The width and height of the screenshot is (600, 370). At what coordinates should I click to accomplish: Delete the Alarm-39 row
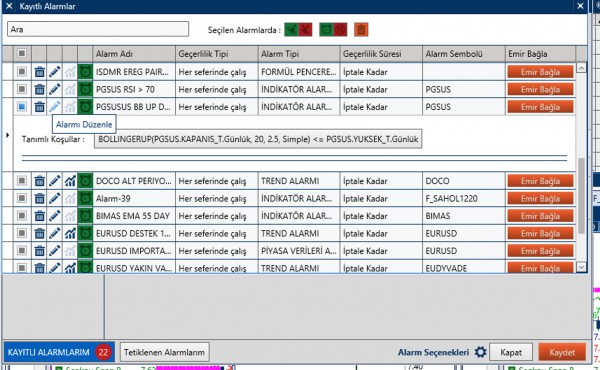pyautogui.click(x=39, y=198)
